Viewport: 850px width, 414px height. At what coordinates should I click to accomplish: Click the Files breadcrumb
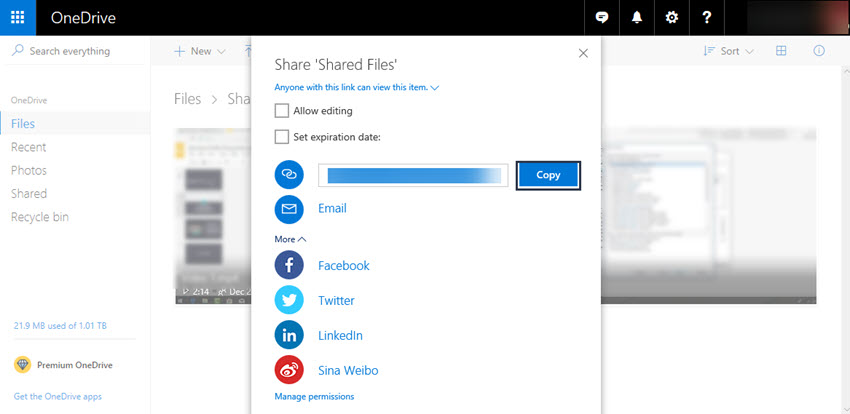click(187, 99)
